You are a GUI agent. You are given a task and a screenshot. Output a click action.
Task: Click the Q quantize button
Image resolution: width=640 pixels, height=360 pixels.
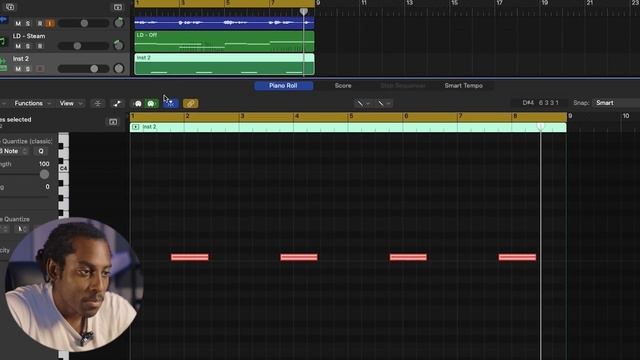(x=41, y=151)
